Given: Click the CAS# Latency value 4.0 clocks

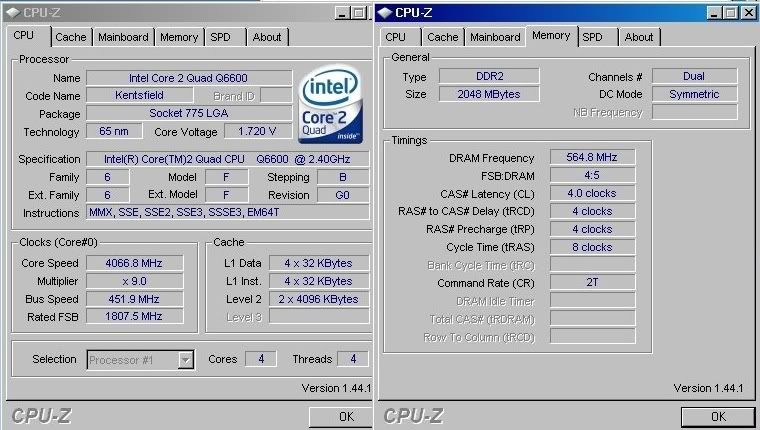Looking at the screenshot, I should (592, 193).
